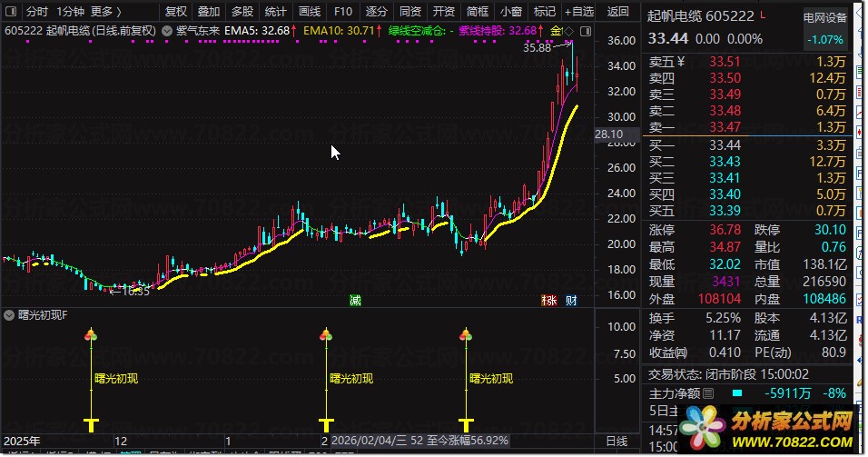Switch to 分时 view
The width and height of the screenshot is (868, 457).
tap(37, 11)
